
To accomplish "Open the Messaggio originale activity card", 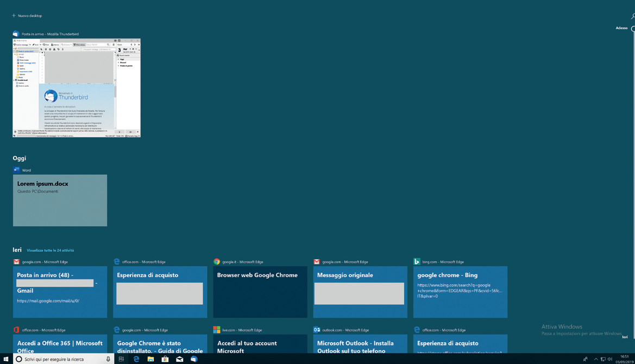I will (x=360, y=292).
